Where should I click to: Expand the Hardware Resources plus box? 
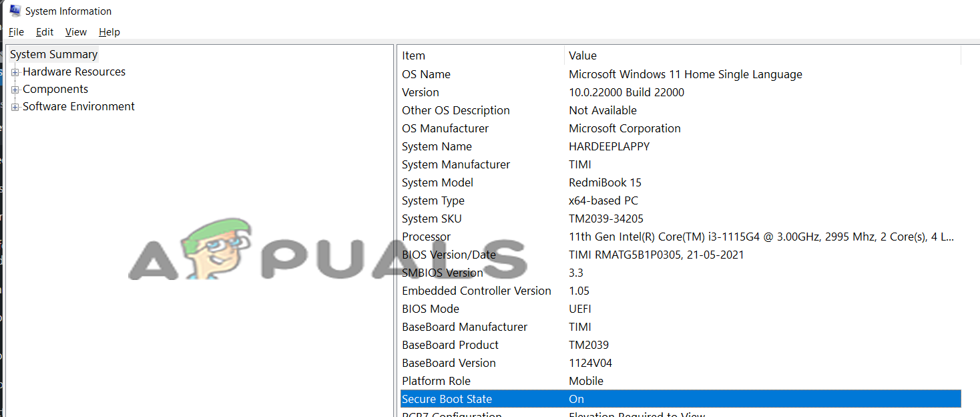pos(15,72)
